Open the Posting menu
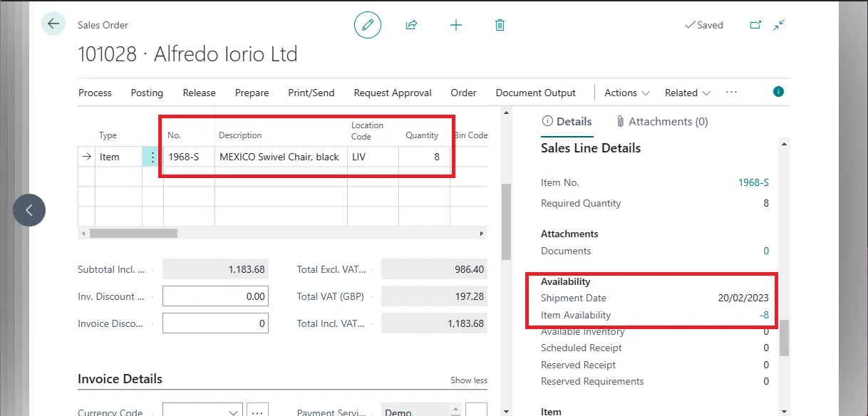 click(x=147, y=93)
